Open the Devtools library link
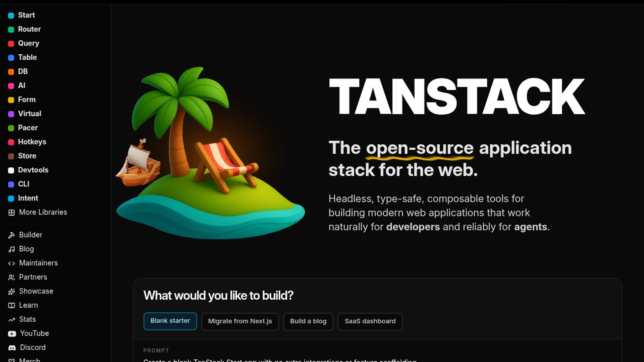Viewport: 644px width, 362px height. [x=33, y=170]
